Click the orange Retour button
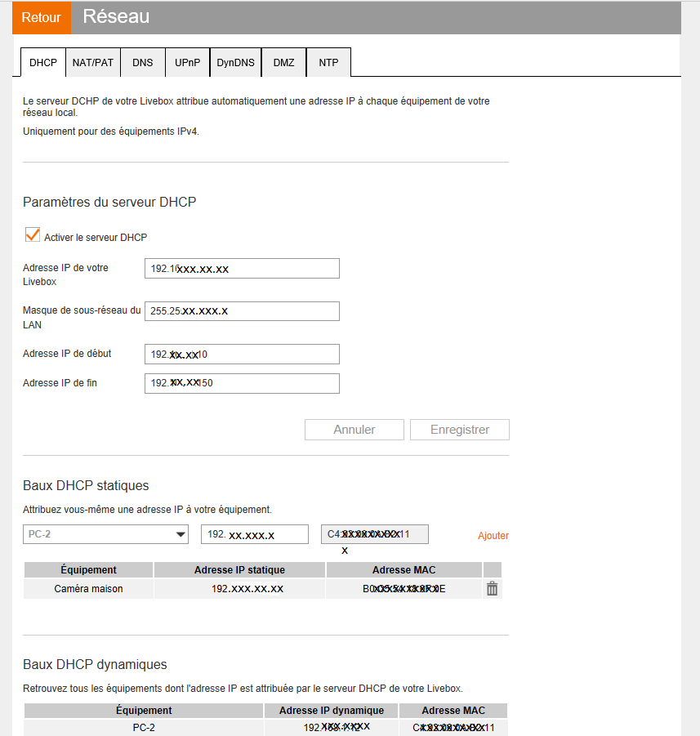 point(41,17)
